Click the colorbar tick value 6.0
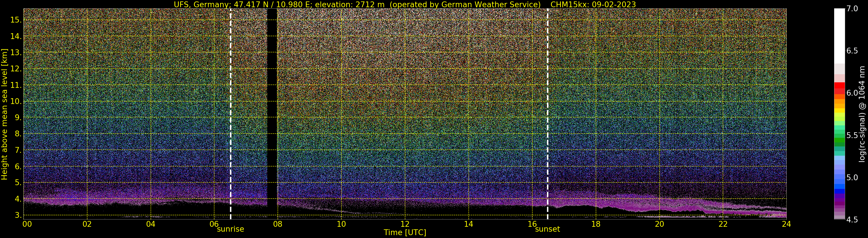The height and width of the screenshot is (238, 868). [x=852, y=93]
